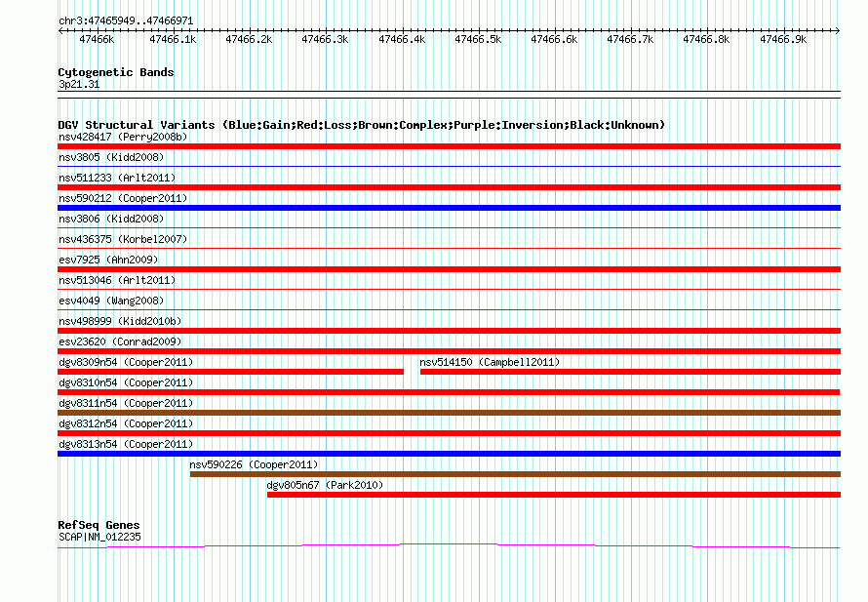Click the red bar under esv23620

coord(449,351)
